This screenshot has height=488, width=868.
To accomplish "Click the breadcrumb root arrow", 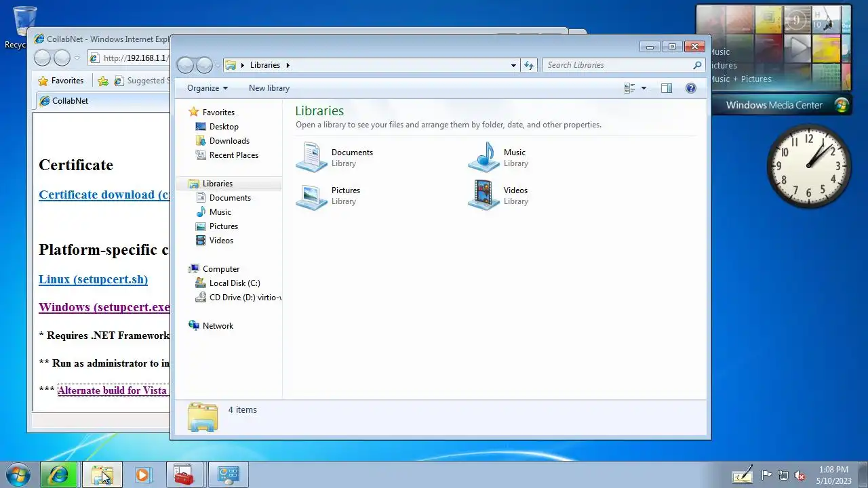I will (x=243, y=65).
